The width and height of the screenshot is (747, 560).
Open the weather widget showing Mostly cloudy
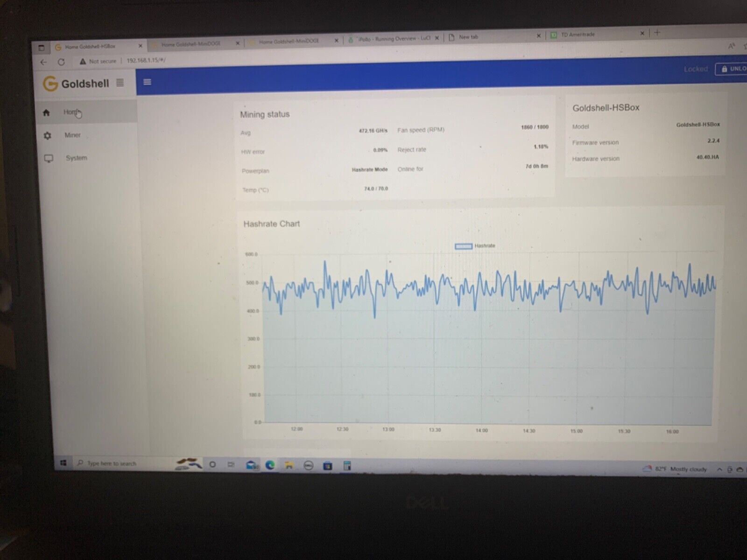(674, 469)
